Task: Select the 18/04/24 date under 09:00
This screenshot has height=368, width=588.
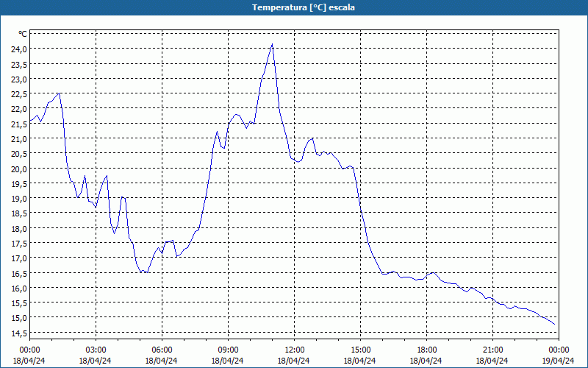Action: pyautogui.click(x=228, y=361)
